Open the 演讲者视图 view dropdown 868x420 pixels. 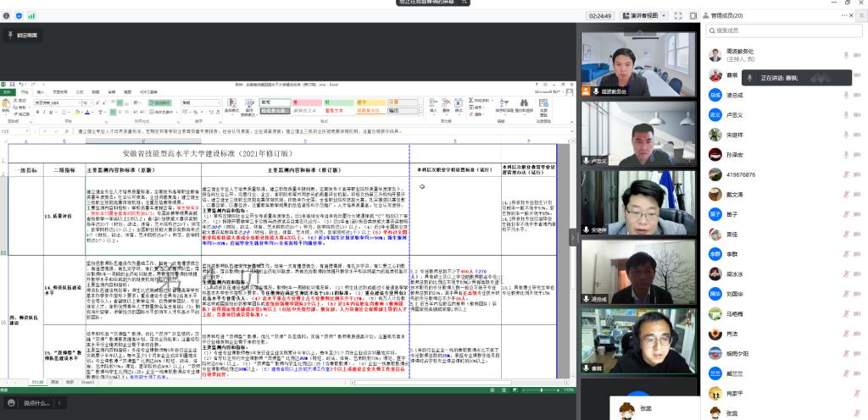pos(641,15)
